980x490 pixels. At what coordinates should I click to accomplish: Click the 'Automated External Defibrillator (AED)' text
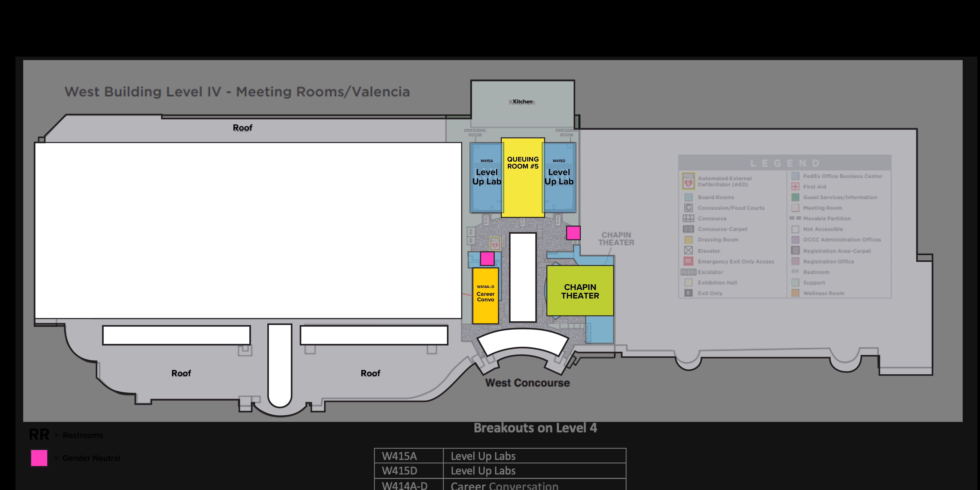click(x=725, y=181)
